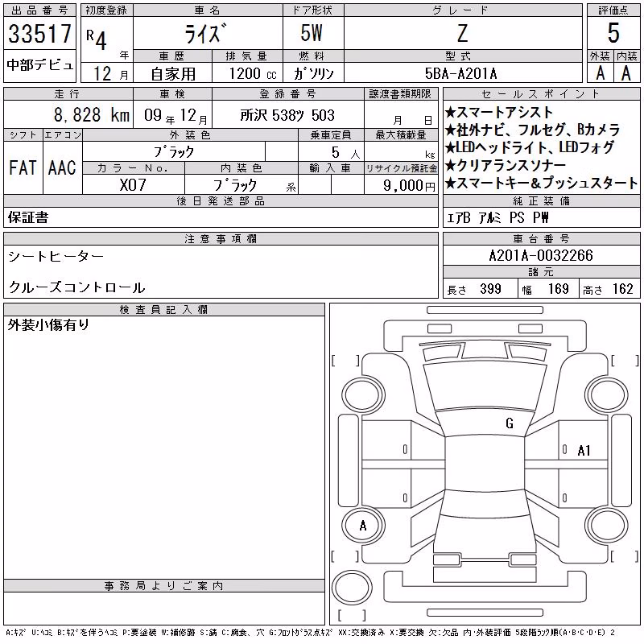Select the displacement value 1200 cc
644x644 pixels.
253,73
